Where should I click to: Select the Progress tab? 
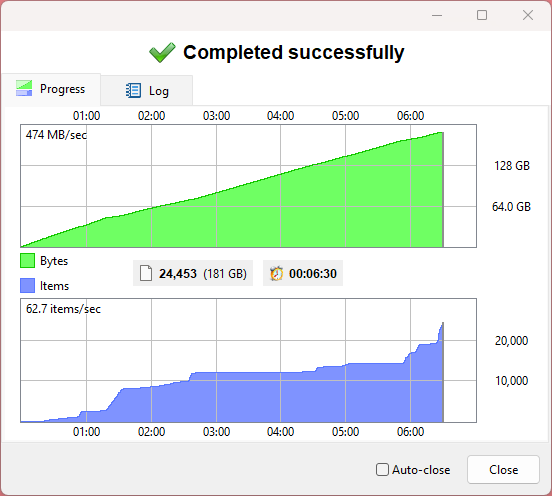click(x=51, y=89)
